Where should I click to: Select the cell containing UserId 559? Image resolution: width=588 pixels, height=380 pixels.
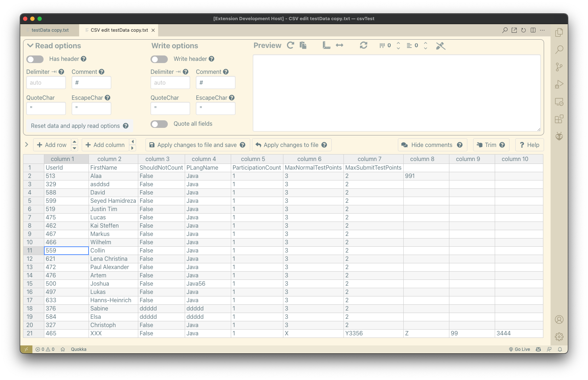coord(66,250)
